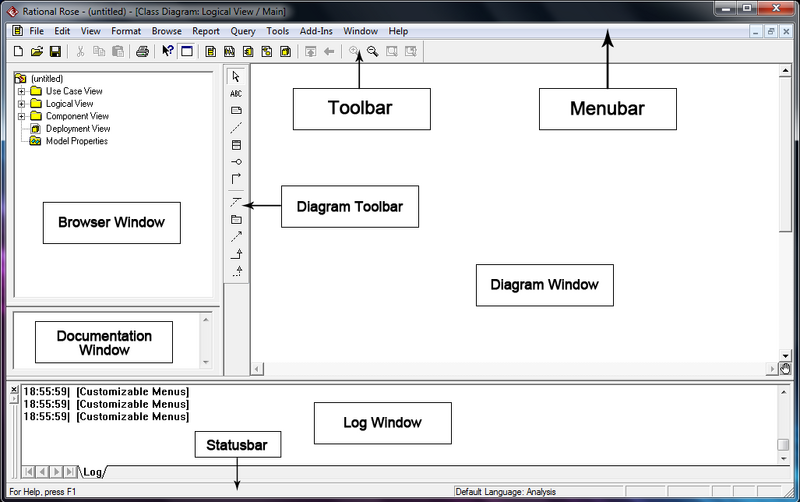Click the Print icon in the toolbar
Screen dimensions: 800x502
pyautogui.click(x=142, y=51)
